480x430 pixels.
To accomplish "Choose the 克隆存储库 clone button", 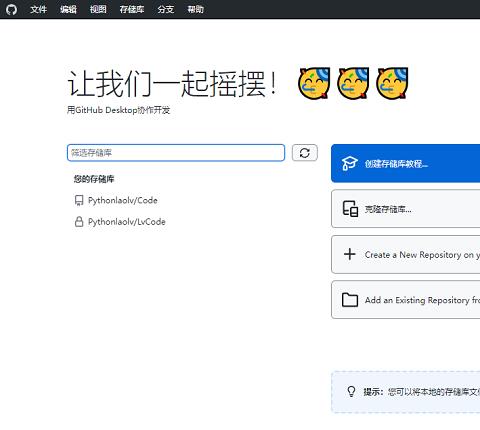I will (x=405, y=209).
